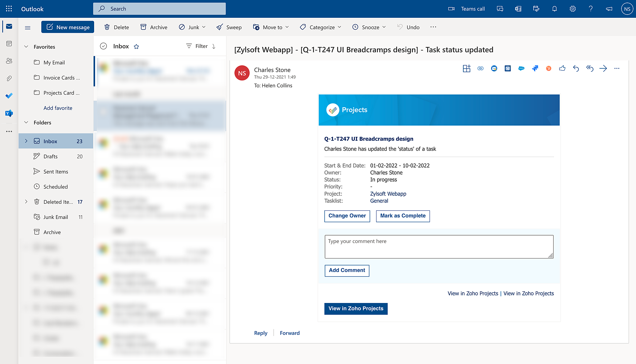This screenshot has width=636, height=364.
Task: Click the Reply all icon
Action: tap(590, 68)
